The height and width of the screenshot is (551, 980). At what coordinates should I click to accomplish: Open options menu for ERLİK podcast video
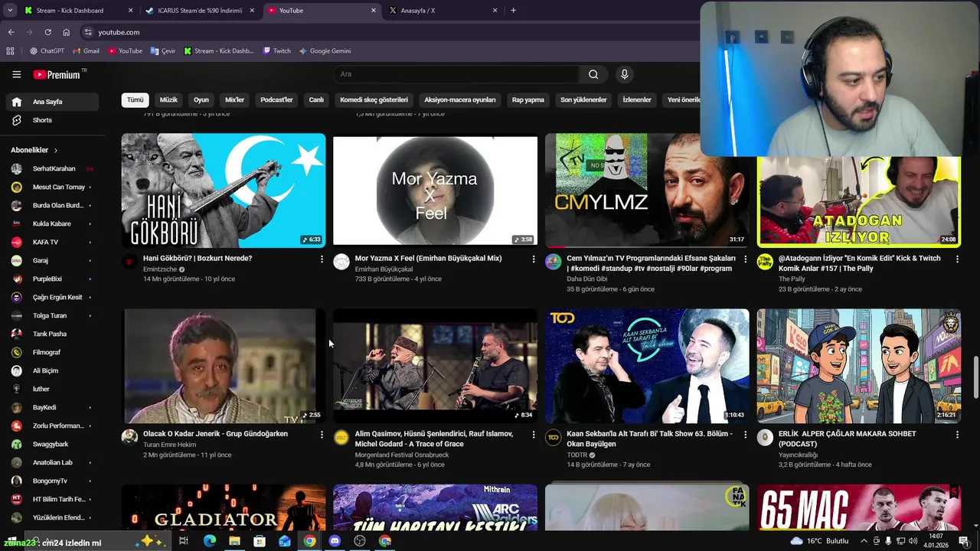click(x=957, y=435)
